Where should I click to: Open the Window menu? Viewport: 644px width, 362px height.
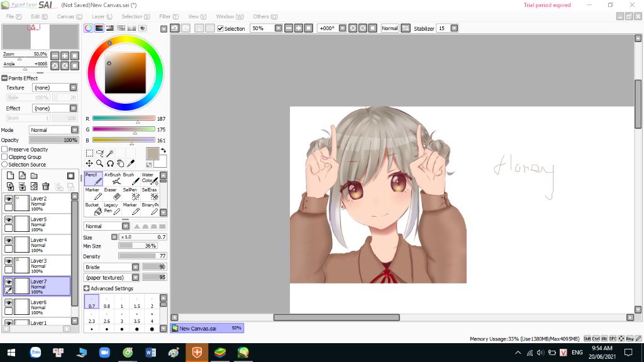coord(230,16)
